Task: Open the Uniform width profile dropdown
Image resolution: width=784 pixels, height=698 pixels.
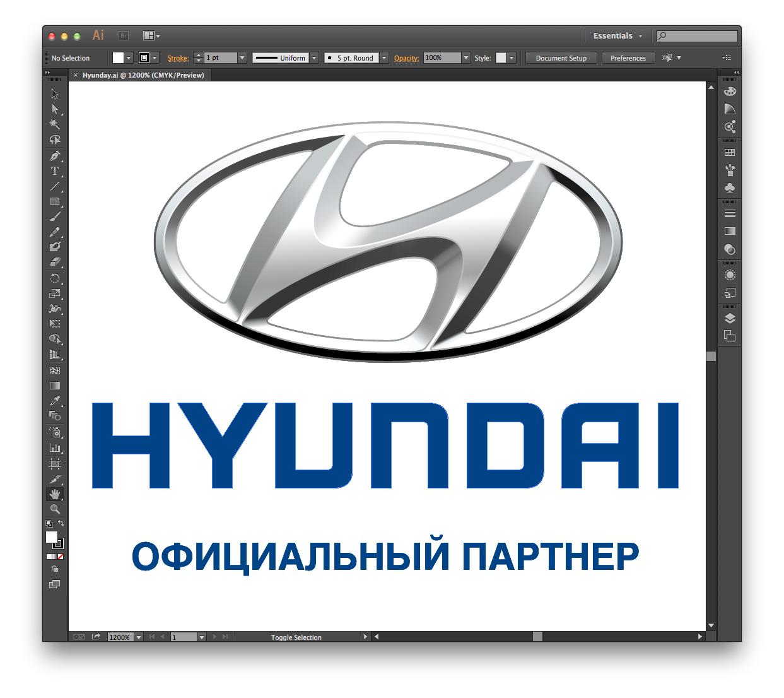Action: (x=314, y=58)
